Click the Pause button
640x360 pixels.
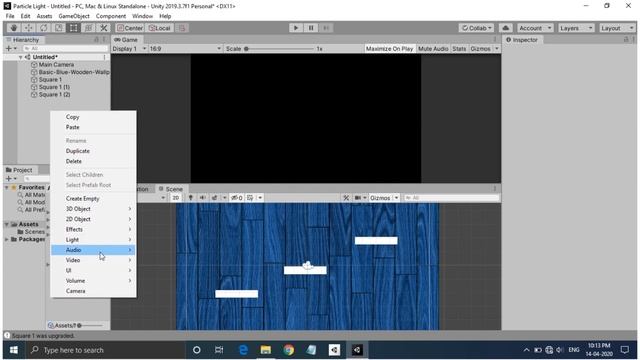[311, 28]
